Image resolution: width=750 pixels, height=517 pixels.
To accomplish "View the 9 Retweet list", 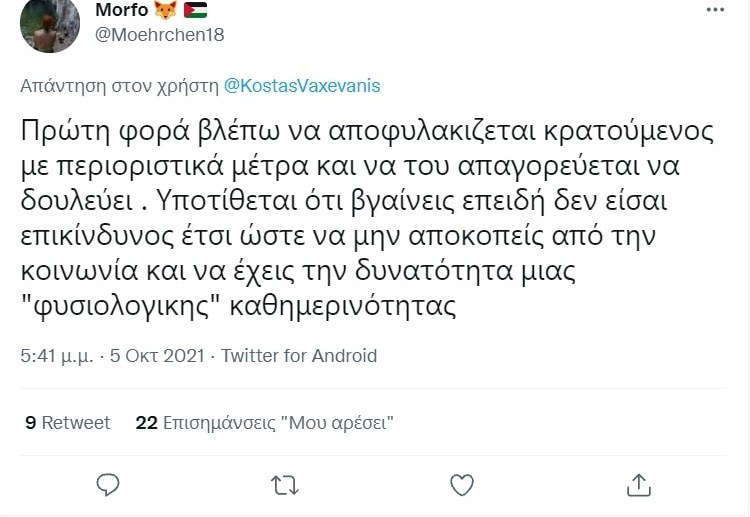I will (x=68, y=423).
